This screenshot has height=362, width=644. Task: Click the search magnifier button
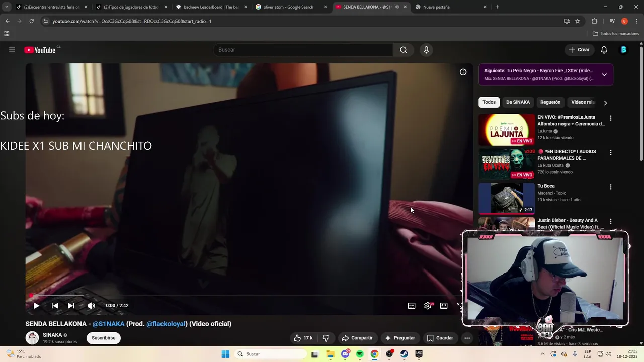coord(404,50)
